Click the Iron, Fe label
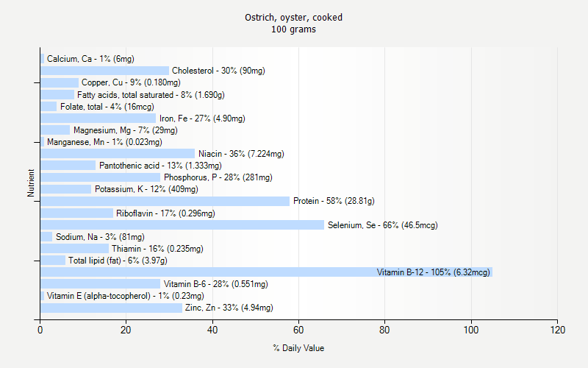Image resolution: width=588 pixels, height=368 pixels. coord(202,118)
